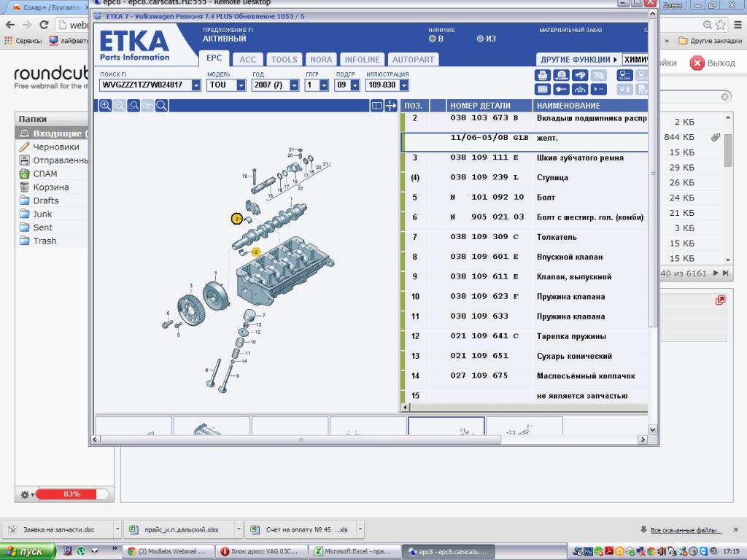Viewport: 747px width, 560px height.
Task: Select the 'В' availability radio button
Action: (x=433, y=39)
